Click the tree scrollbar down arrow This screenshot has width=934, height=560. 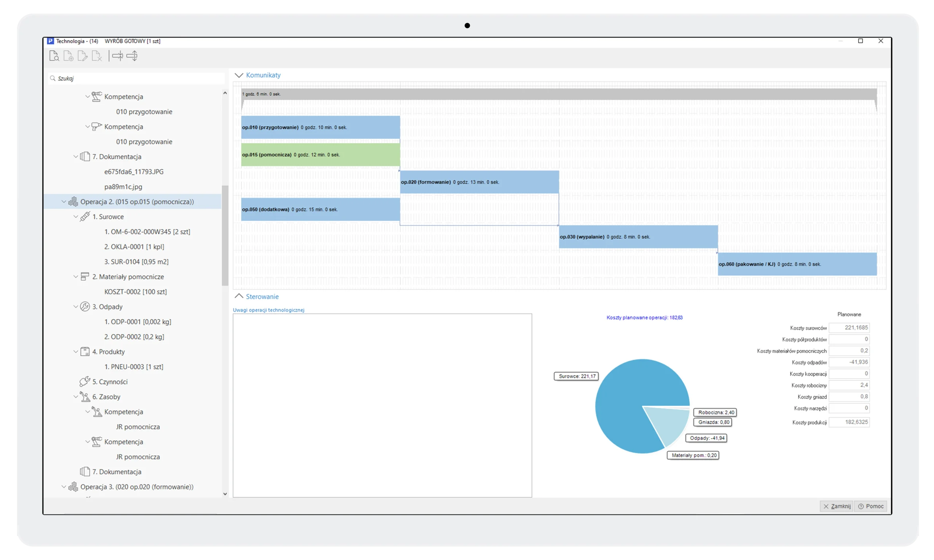(225, 494)
